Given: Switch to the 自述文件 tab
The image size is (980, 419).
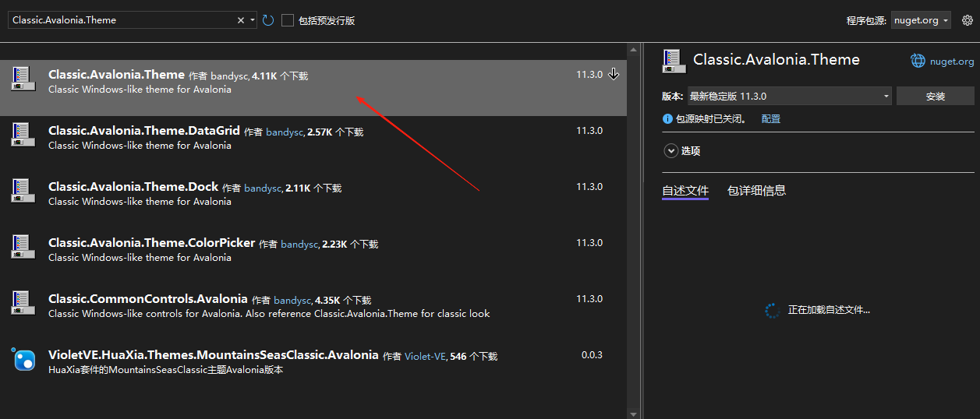Looking at the screenshot, I should (685, 190).
